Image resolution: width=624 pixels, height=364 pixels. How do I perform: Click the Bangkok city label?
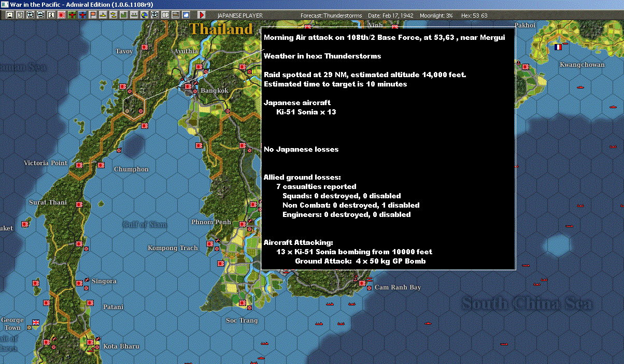tap(214, 91)
